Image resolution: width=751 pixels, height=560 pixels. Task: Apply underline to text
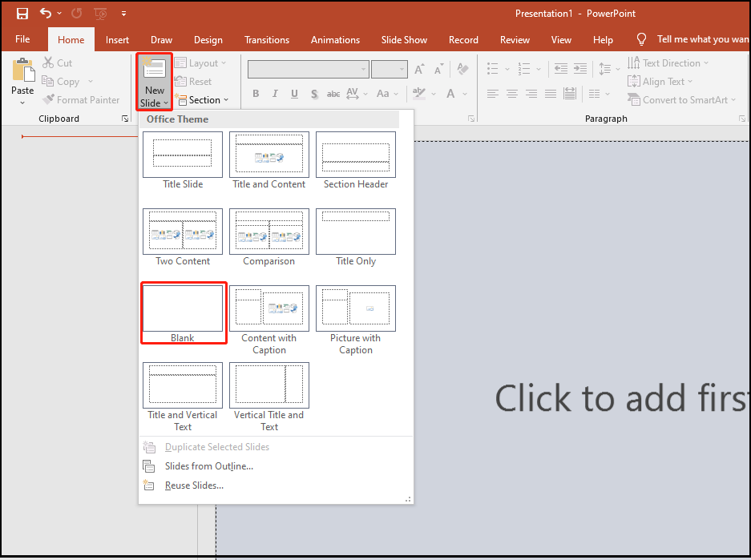coord(294,94)
